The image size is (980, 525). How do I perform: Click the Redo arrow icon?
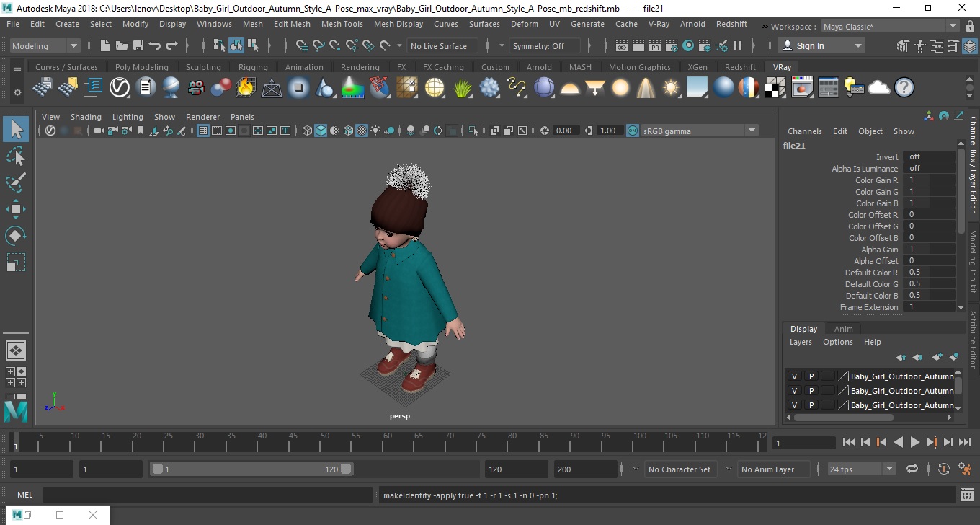pyautogui.click(x=171, y=45)
